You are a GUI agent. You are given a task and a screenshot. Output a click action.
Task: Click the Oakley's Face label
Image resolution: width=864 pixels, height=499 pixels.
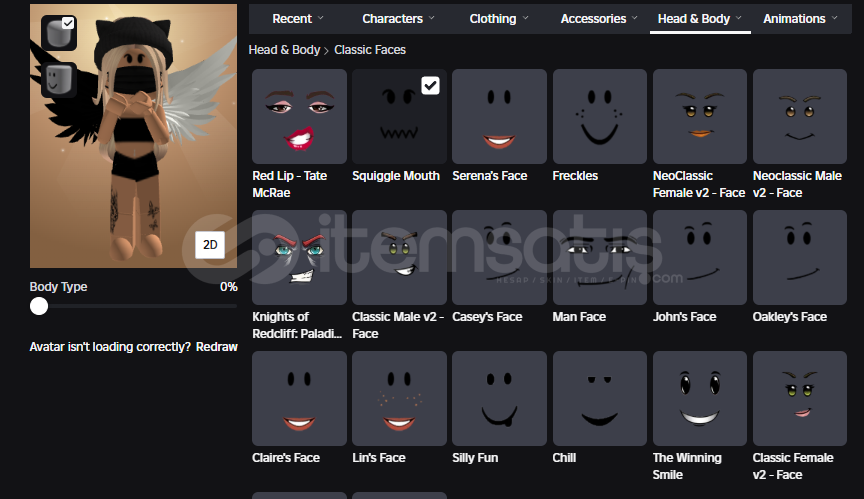790,317
